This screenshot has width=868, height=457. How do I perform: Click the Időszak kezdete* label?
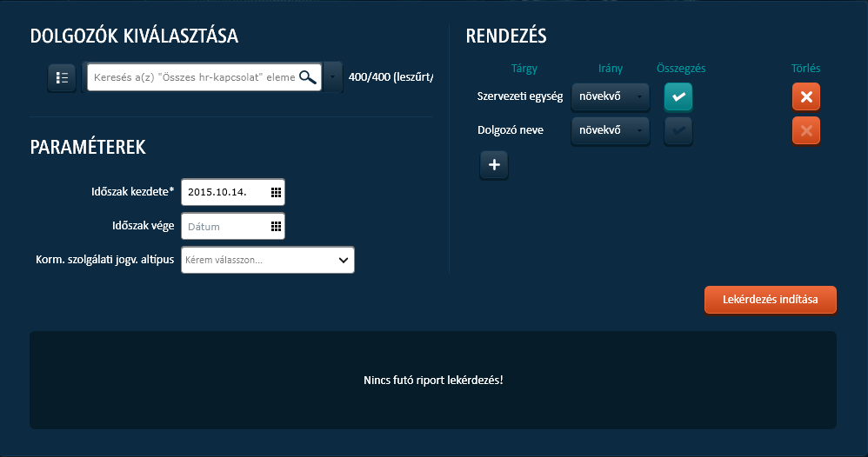point(133,191)
